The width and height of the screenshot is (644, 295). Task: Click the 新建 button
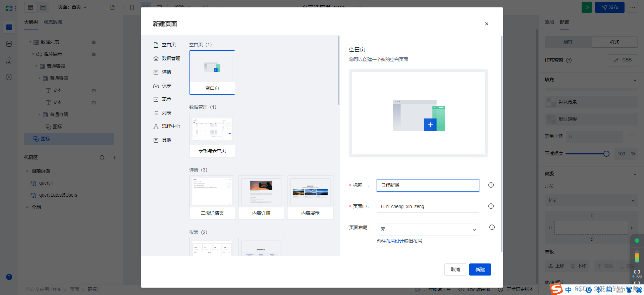coord(480,269)
